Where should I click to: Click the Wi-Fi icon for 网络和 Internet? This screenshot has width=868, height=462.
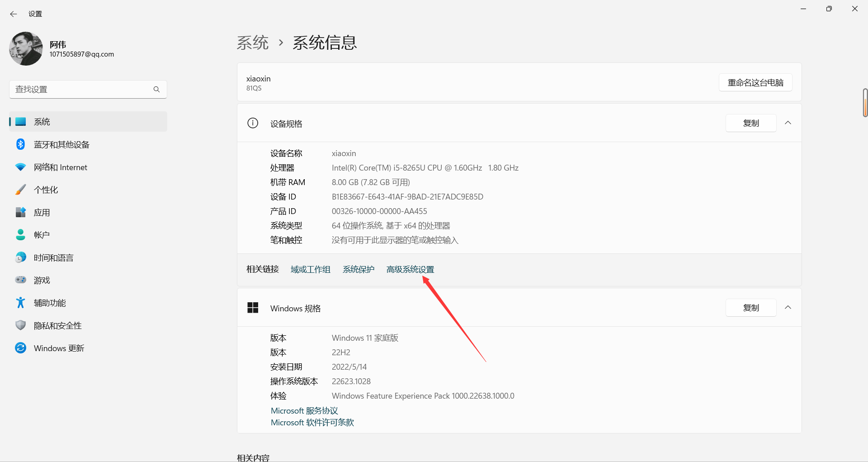[x=21, y=167]
